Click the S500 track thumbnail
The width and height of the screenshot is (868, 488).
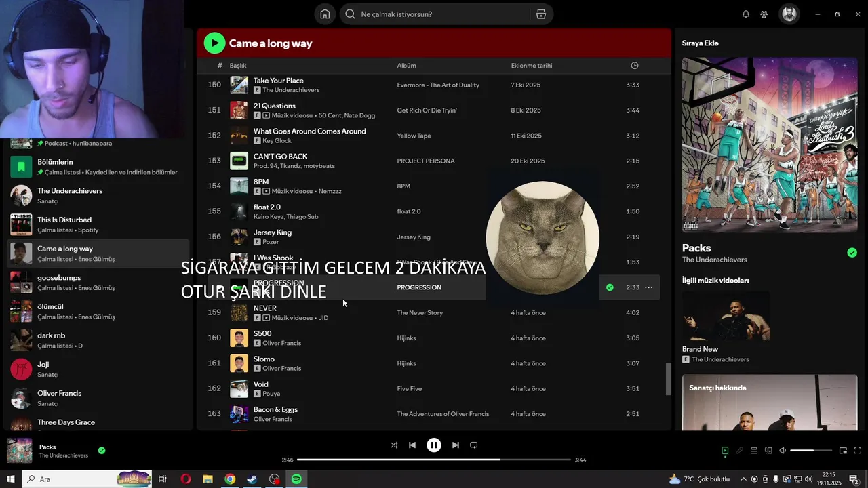[x=239, y=338]
